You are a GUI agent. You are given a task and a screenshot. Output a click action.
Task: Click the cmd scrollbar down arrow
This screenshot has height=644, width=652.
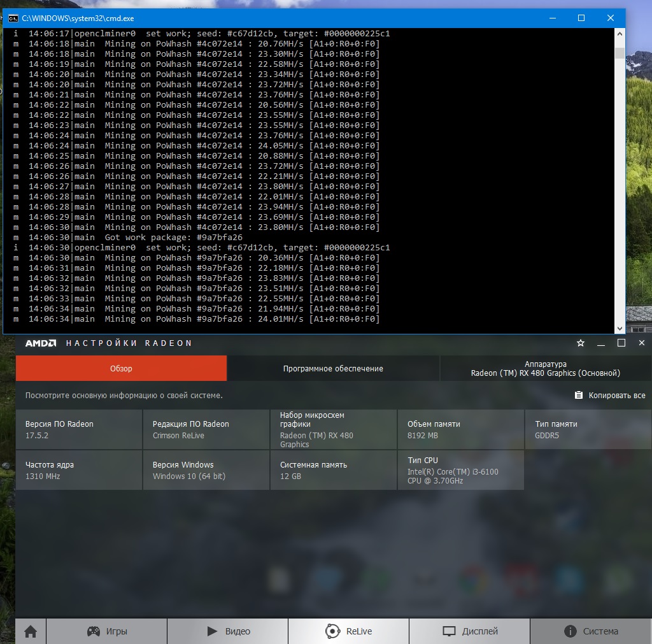point(620,328)
